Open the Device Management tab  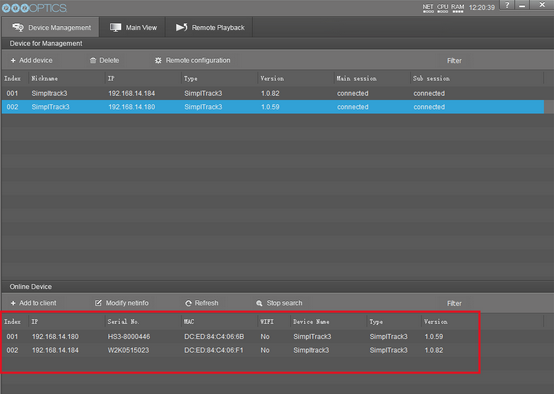tap(51, 27)
